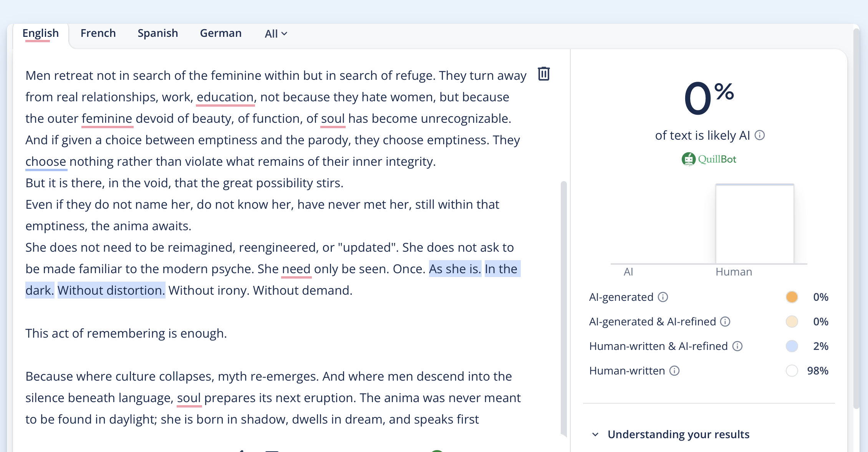Switch to the English tab
This screenshot has width=868, height=452.
point(41,33)
